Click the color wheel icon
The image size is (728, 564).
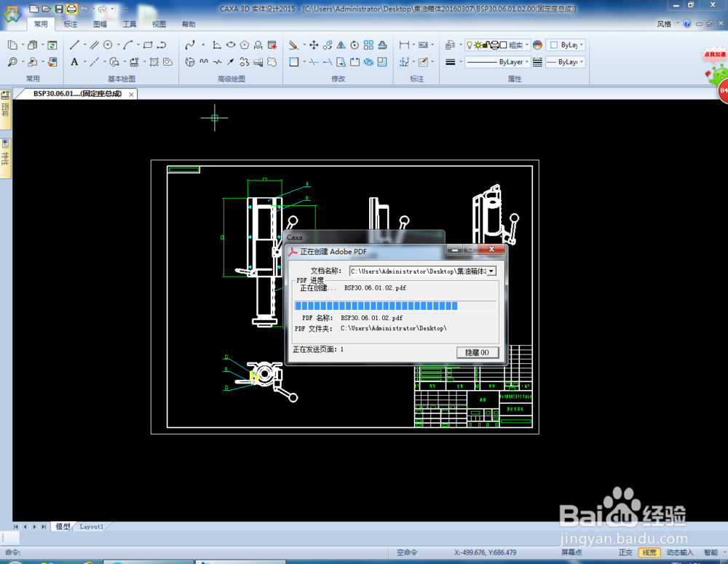(x=538, y=45)
